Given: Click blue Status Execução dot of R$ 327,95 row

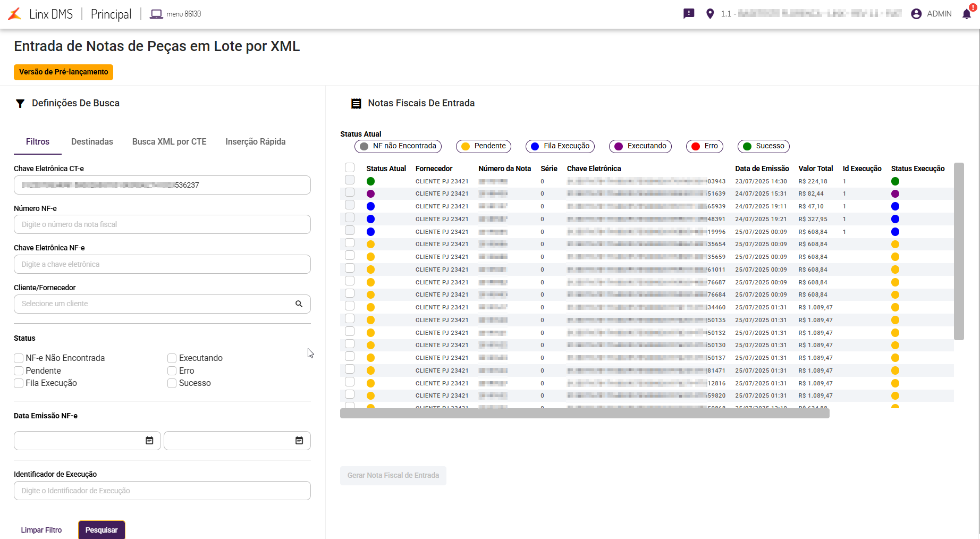Looking at the screenshot, I should (895, 219).
